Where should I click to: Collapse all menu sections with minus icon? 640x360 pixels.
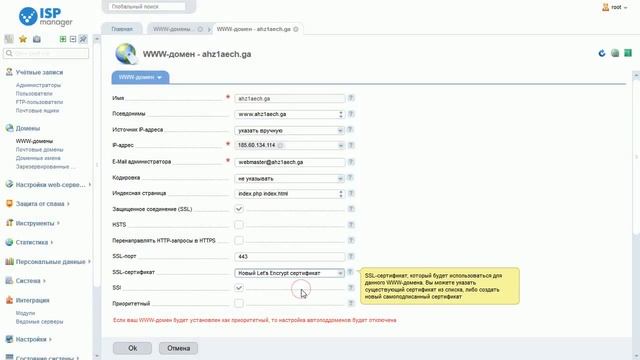tap(73, 39)
